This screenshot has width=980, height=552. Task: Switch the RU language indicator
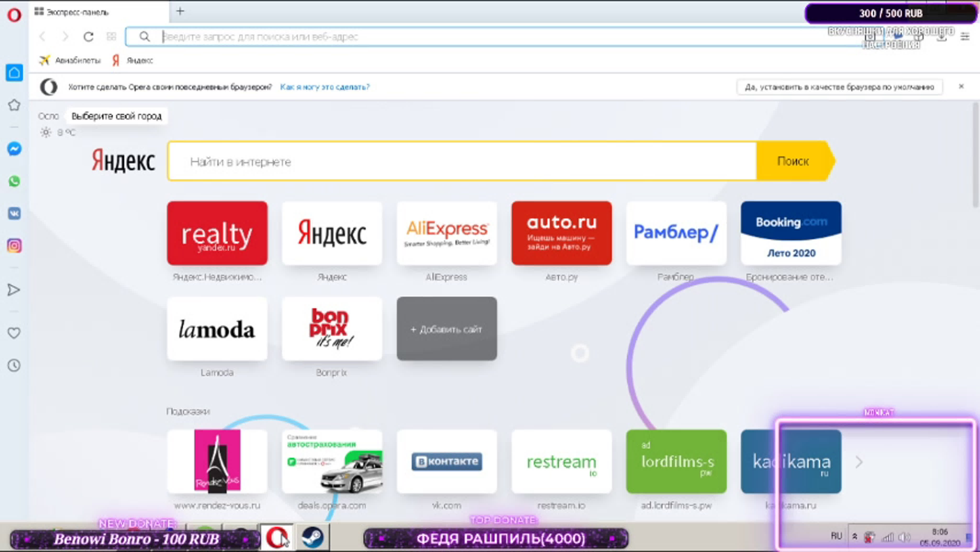(836, 536)
